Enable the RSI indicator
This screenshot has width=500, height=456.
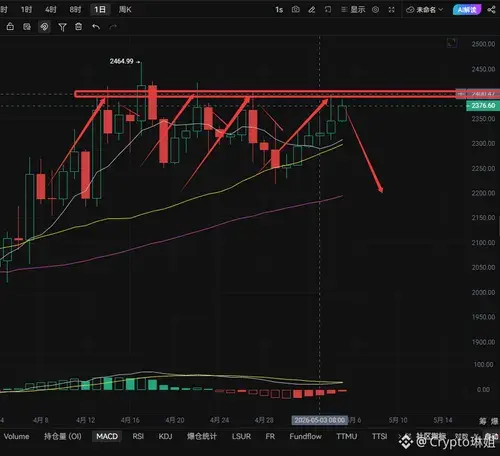pyautogui.click(x=138, y=436)
